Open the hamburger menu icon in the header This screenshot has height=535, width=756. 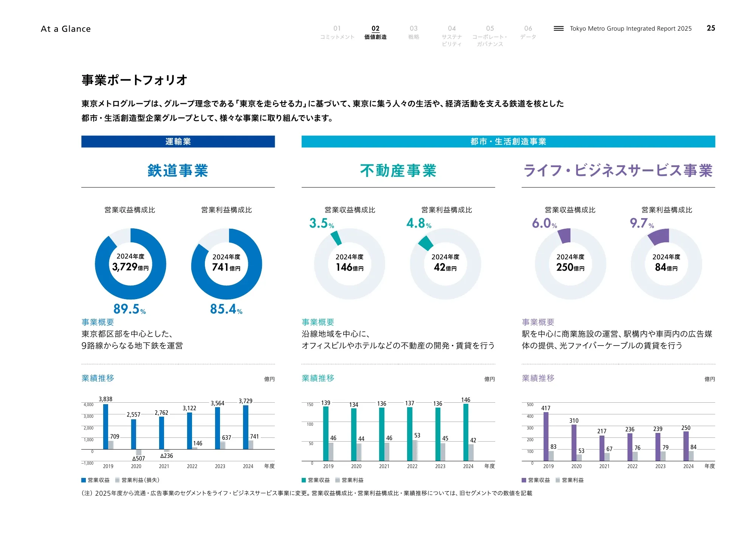tap(558, 28)
